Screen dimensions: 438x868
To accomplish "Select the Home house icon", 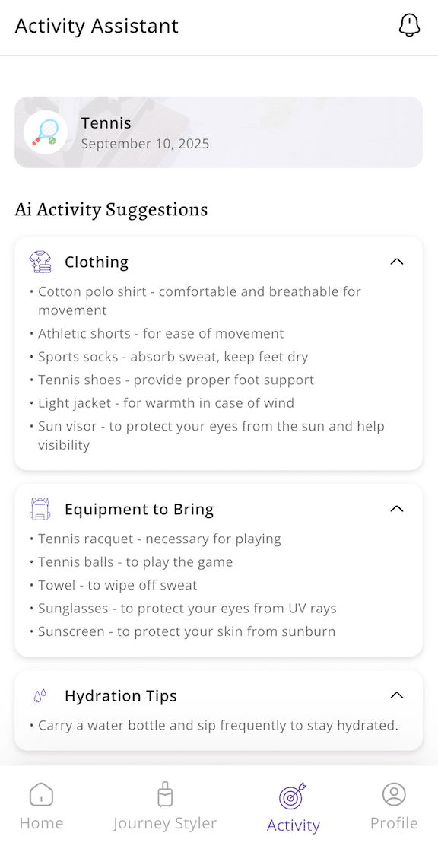I will click(41, 793).
